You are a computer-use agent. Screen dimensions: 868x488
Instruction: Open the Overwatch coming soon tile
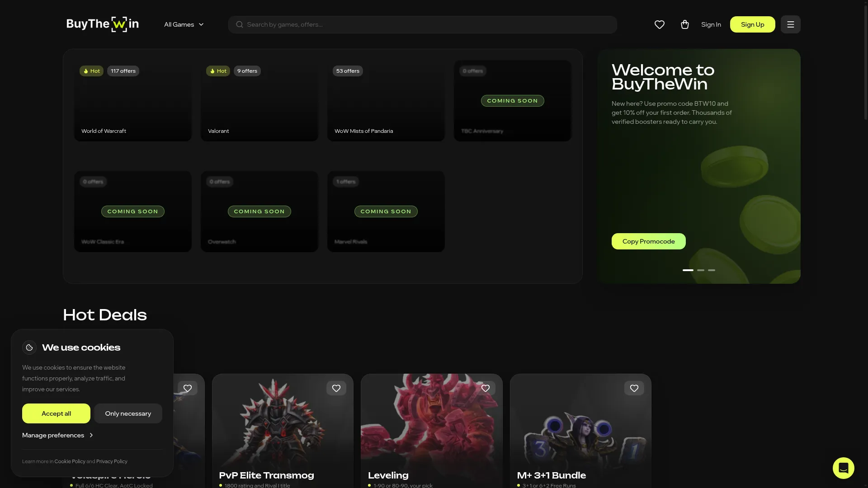click(x=259, y=211)
